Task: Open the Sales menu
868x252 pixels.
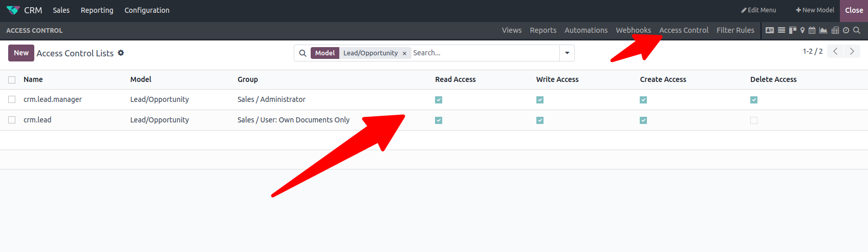Action: click(x=61, y=10)
